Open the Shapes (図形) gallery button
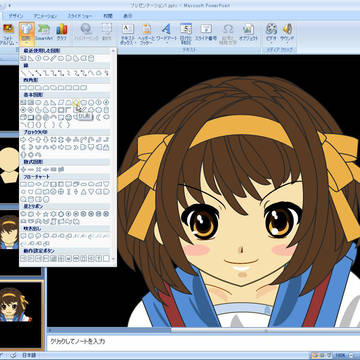The width and height of the screenshot is (360, 360). pyautogui.click(x=27, y=33)
